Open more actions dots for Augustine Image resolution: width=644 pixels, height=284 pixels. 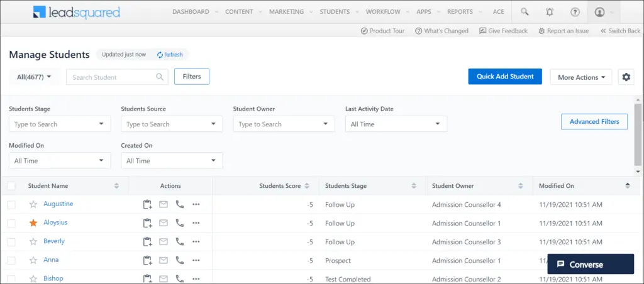pyautogui.click(x=196, y=204)
